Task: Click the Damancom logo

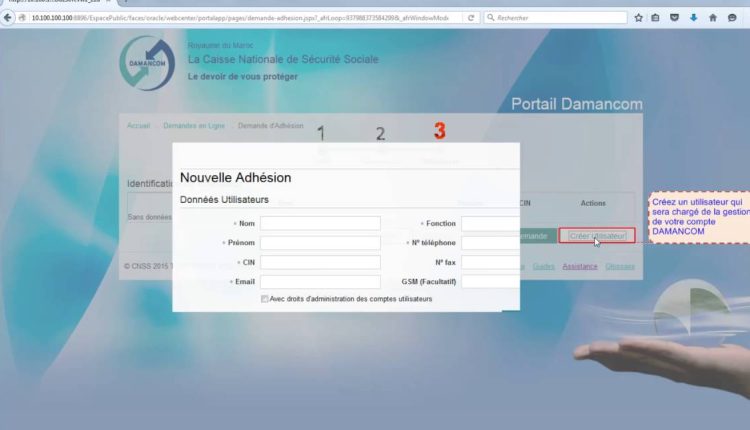Action: 147,63
